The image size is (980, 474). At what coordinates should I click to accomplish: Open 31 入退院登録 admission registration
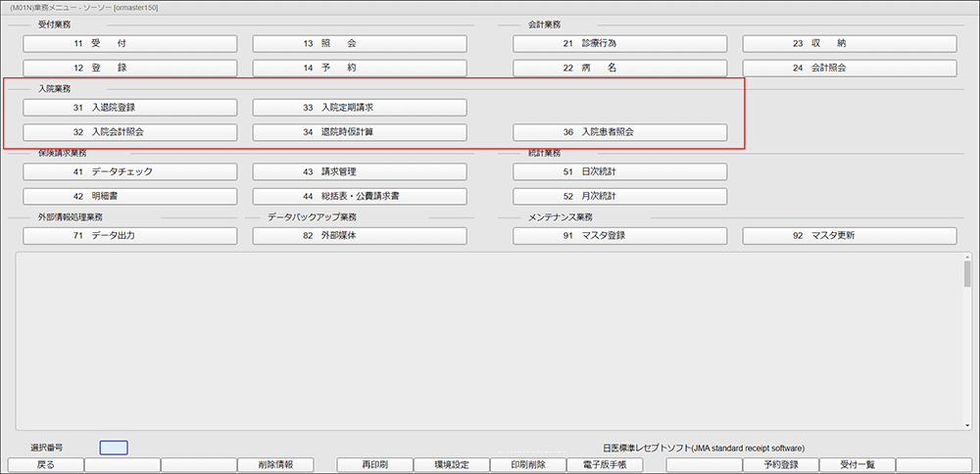(130, 108)
